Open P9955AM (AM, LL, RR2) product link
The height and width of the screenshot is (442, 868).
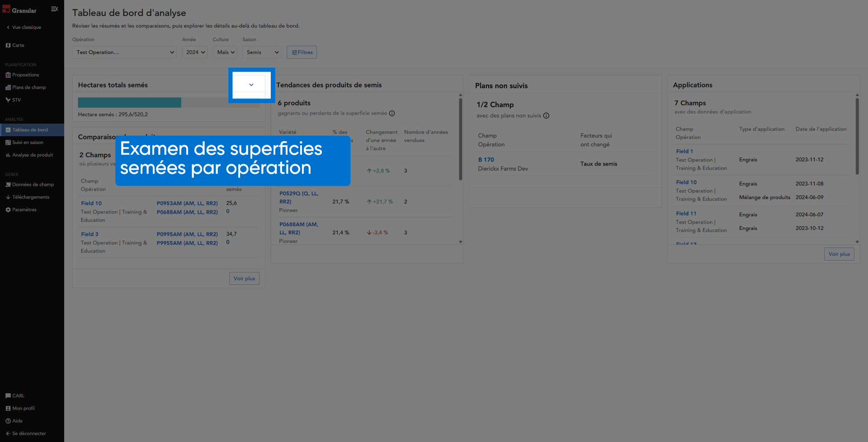click(187, 243)
